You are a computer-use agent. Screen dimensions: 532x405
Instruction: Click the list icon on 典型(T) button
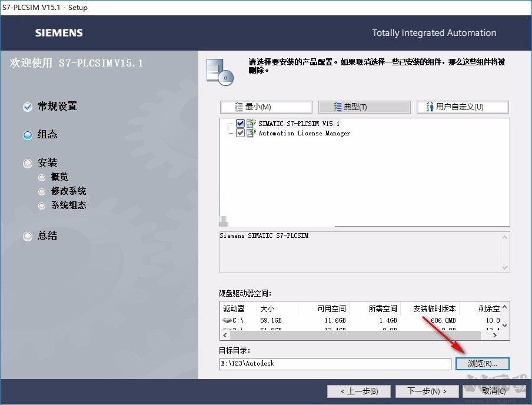(x=338, y=107)
